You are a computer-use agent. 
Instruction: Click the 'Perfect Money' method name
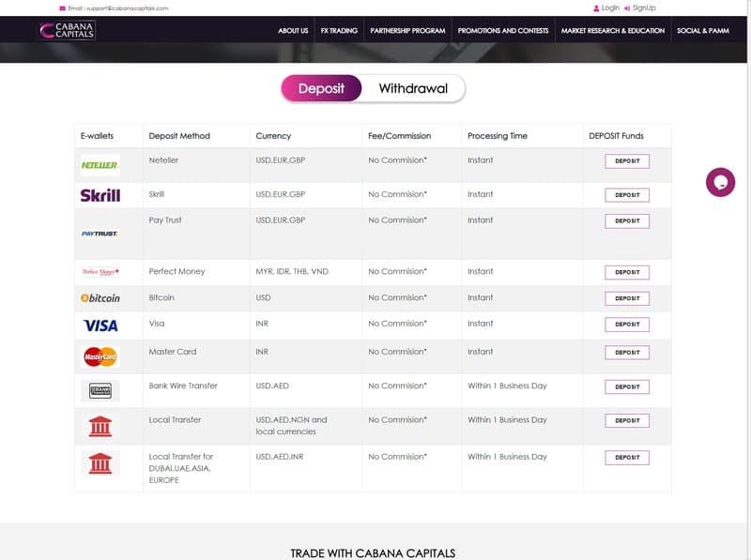pos(176,271)
